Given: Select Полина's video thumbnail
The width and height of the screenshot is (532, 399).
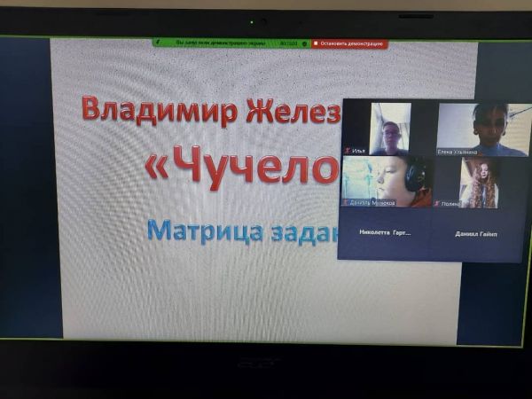Looking at the screenshot, I should [x=479, y=183].
